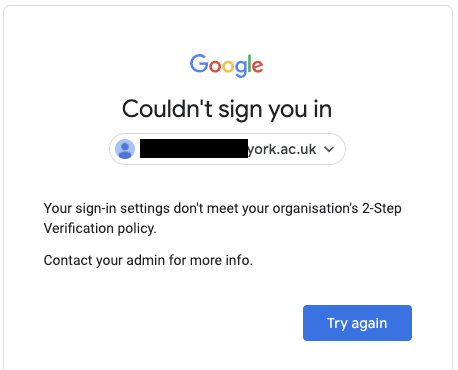Viewport: 458px width, 370px height.
Task: Click the Try again button
Action: pyautogui.click(x=357, y=323)
